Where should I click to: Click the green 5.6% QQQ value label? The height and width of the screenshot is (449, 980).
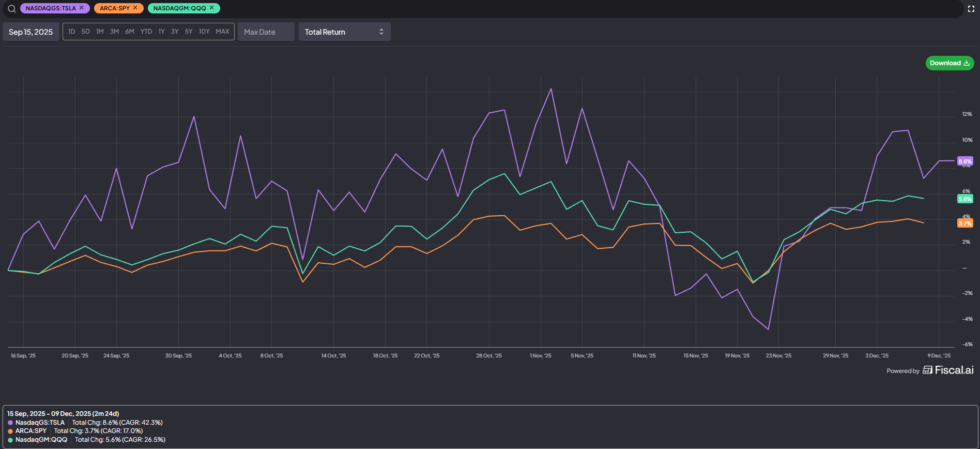(965, 199)
